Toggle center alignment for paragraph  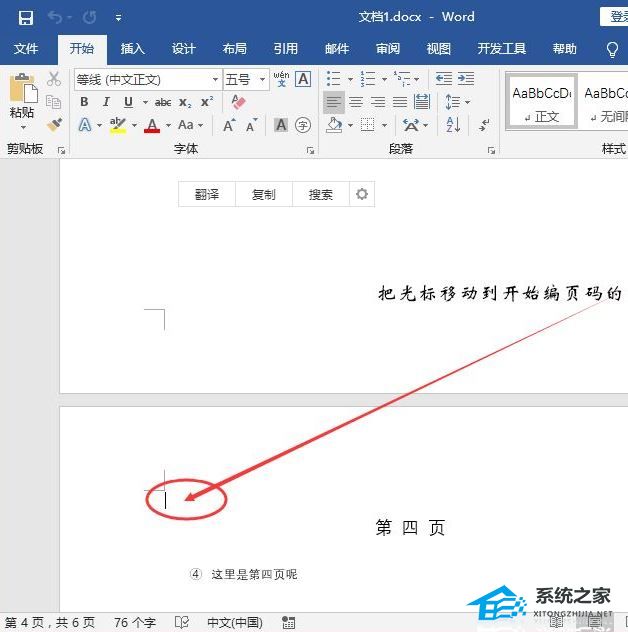point(355,102)
